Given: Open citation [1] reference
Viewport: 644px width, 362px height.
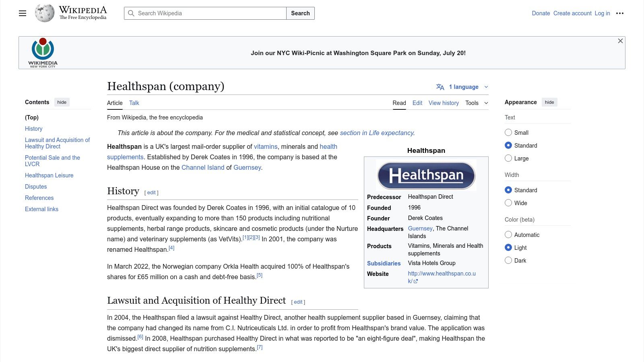Looking at the screenshot, I should (x=245, y=237).
